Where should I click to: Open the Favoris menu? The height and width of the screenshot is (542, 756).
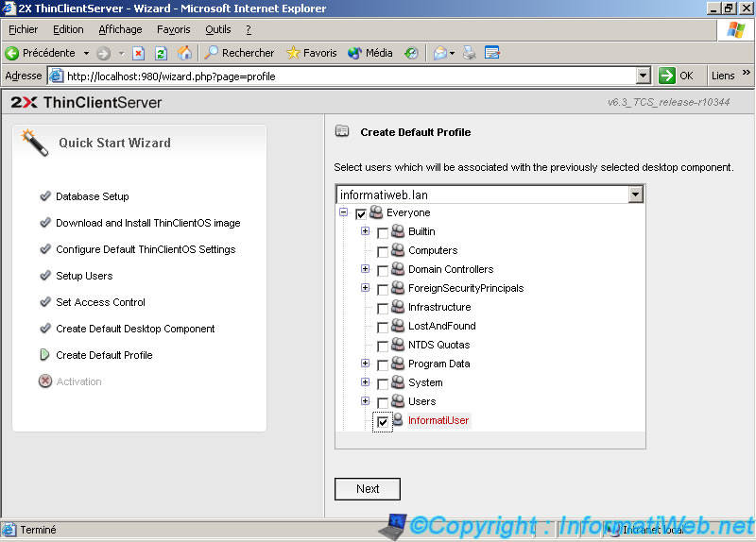pyautogui.click(x=174, y=30)
